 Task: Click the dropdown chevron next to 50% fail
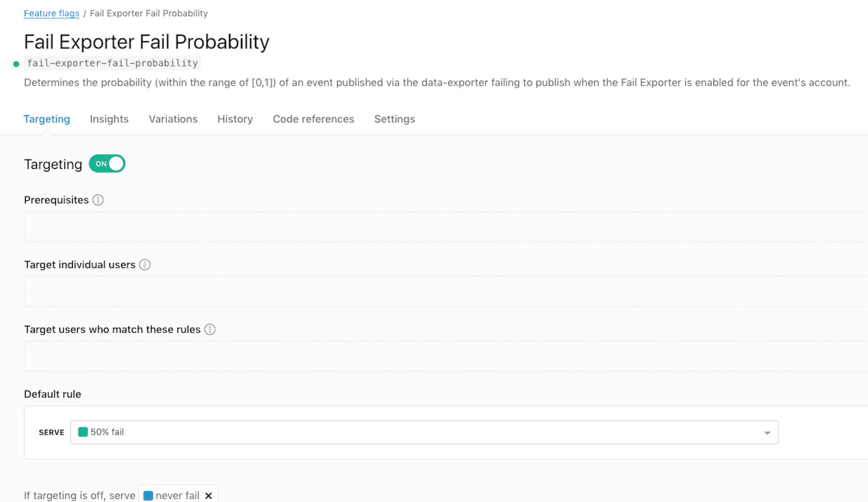pyautogui.click(x=766, y=432)
